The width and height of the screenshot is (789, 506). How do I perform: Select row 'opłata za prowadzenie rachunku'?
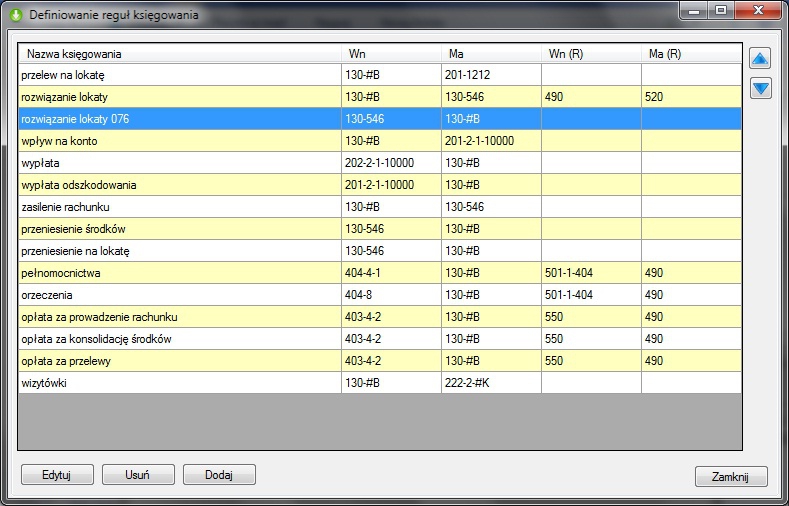pyautogui.click(x=380, y=317)
